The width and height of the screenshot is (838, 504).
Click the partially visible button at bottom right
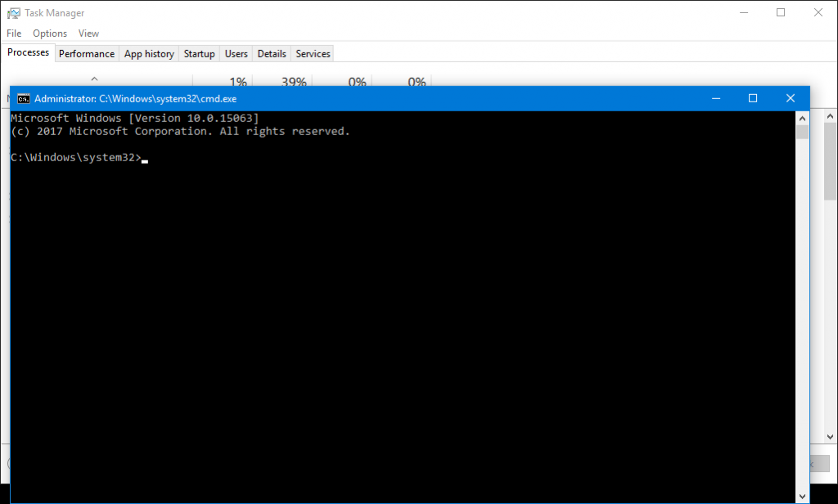[x=821, y=462]
